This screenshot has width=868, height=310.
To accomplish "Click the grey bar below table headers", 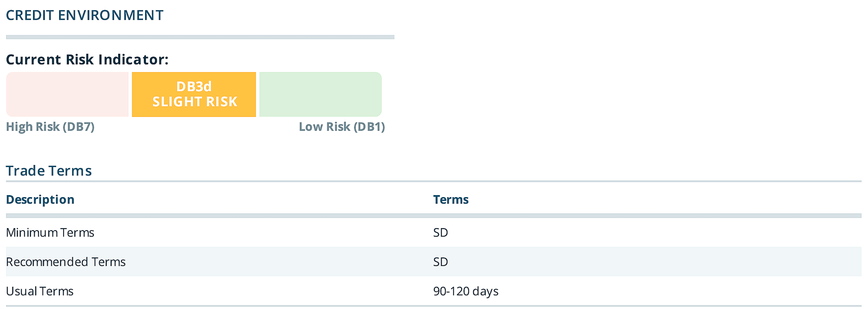I will [x=433, y=216].
